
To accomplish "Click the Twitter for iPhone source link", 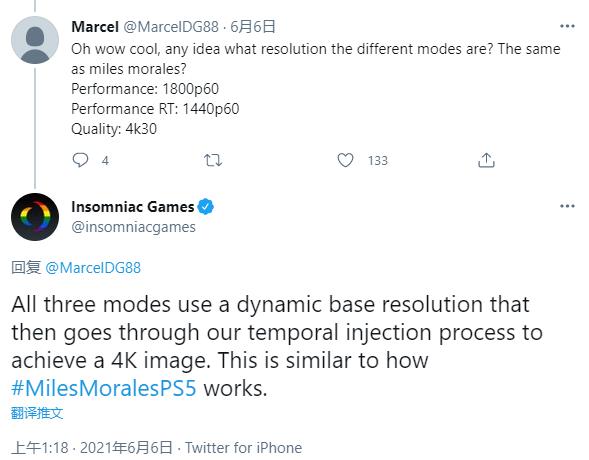I will click(243, 448).
